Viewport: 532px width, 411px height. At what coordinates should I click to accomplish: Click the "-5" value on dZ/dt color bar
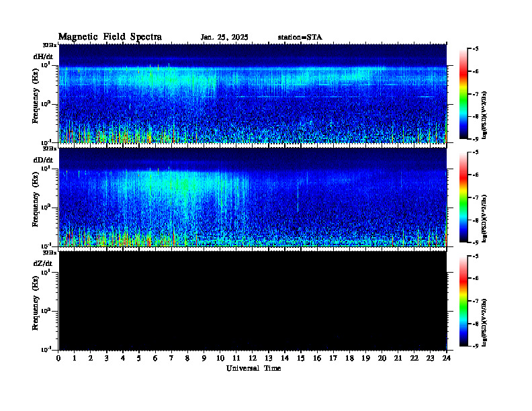click(x=476, y=256)
